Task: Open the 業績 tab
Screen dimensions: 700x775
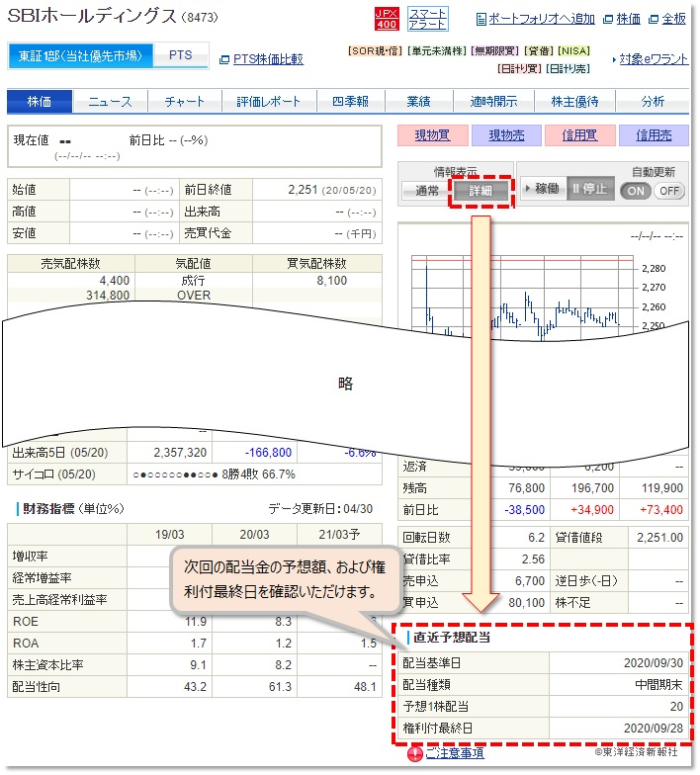Action: [x=418, y=101]
